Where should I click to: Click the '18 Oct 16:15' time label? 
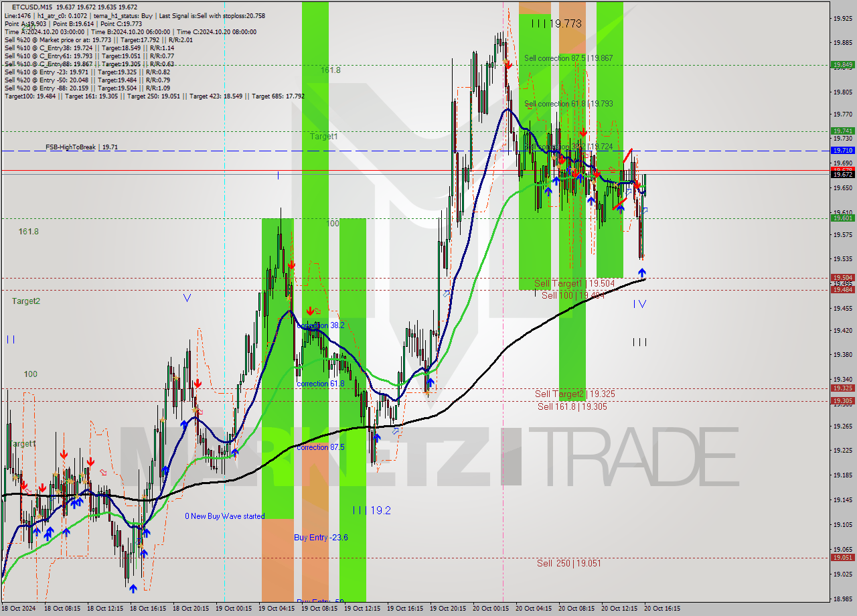click(x=148, y=609)
